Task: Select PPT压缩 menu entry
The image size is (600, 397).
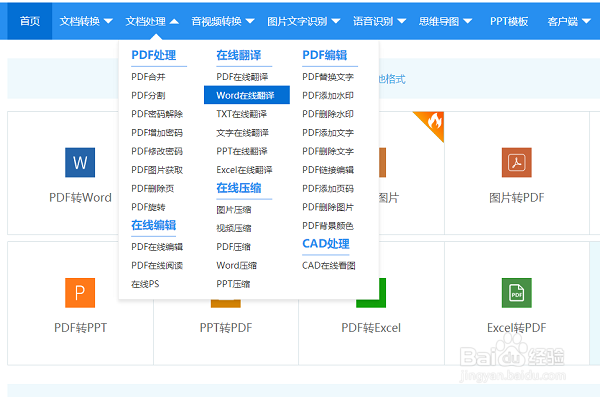Action: coord(233,284)
